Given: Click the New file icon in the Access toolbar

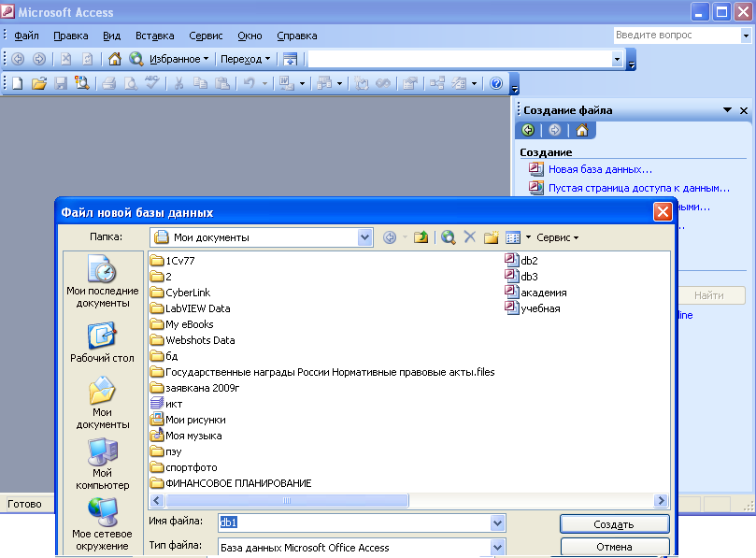Looking at the screenshot, I should 18,83.
